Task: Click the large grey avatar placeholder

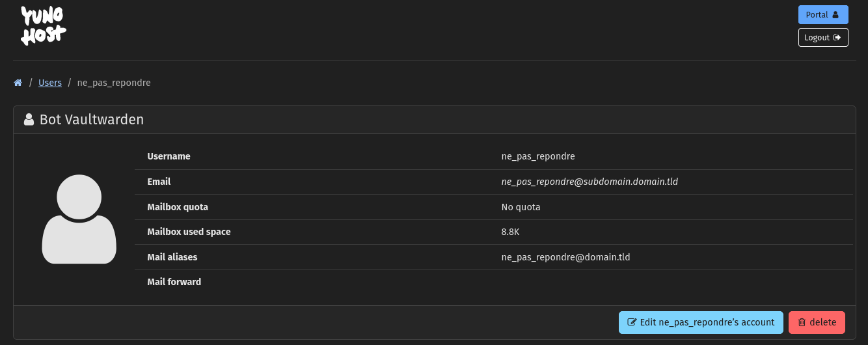Action: click(x=79, y=219)
